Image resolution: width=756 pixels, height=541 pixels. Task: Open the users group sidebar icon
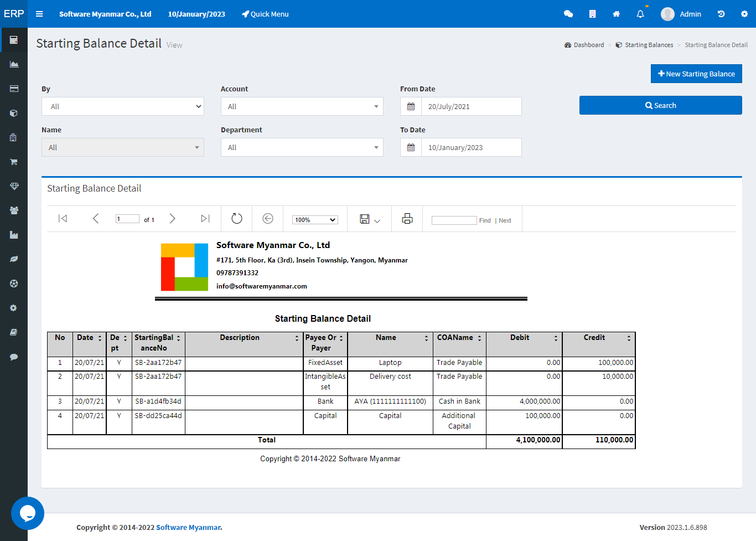pos(14,210)
